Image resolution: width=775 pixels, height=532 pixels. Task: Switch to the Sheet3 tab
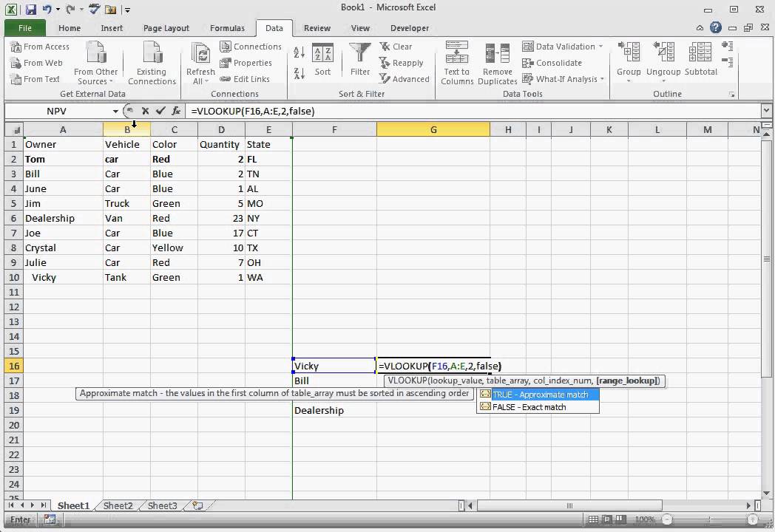coord(162,505)
